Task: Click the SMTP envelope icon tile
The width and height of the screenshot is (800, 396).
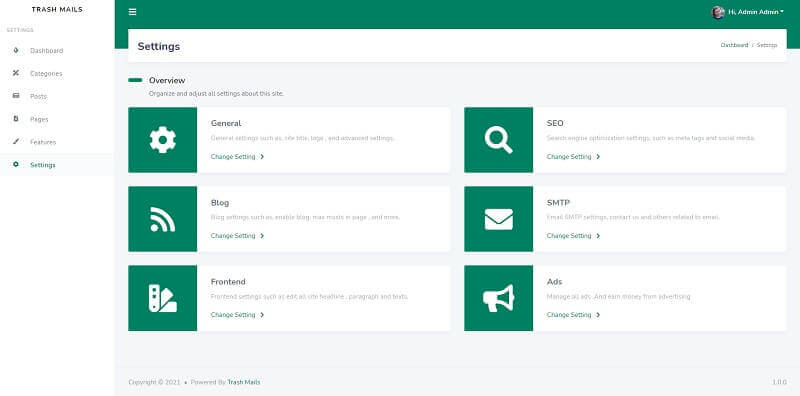Action: point(498,219)
